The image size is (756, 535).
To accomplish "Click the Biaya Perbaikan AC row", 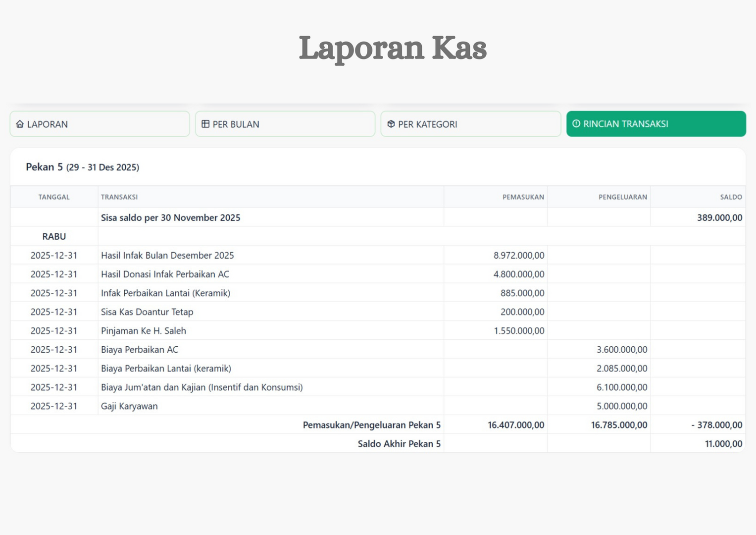I will tap(198, 349).
